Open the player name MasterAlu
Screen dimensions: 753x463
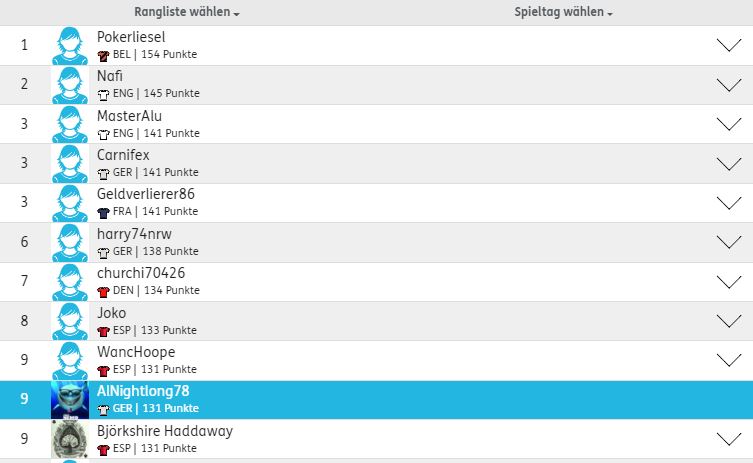[129, 116]
